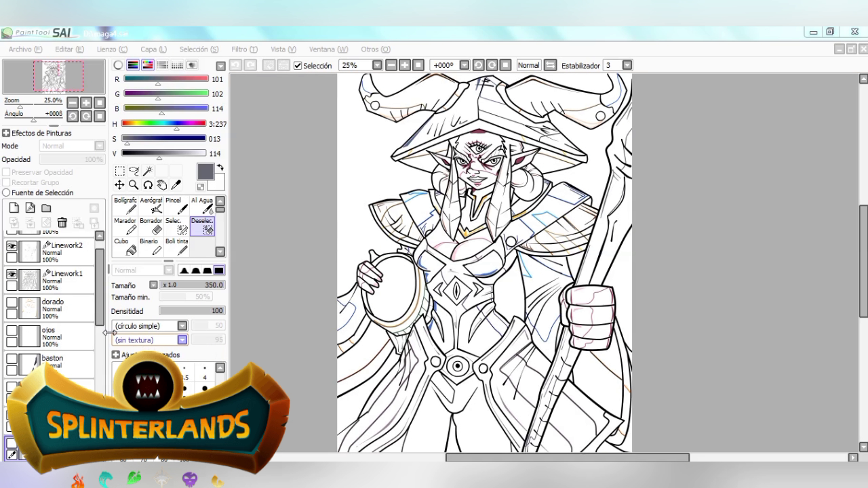Choose the lasso selection tool
Screen dimensions: 868x488
[134, 171]
